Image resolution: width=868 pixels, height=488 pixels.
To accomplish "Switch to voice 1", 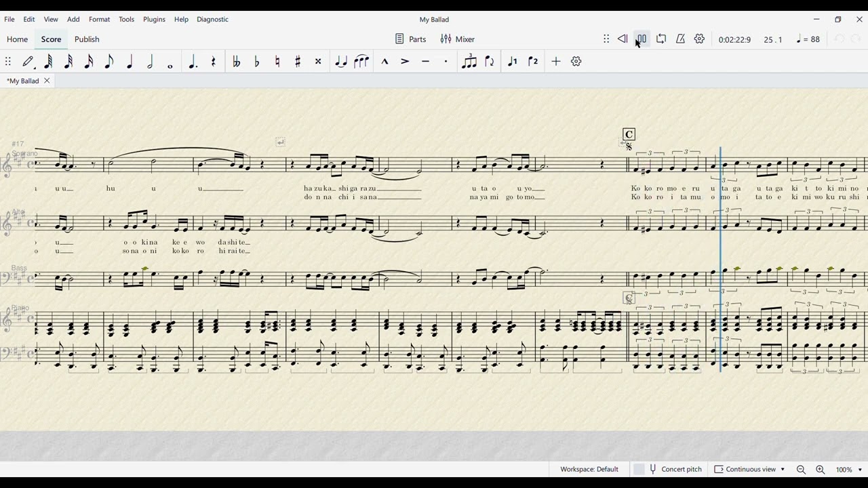I will [513, 62].
